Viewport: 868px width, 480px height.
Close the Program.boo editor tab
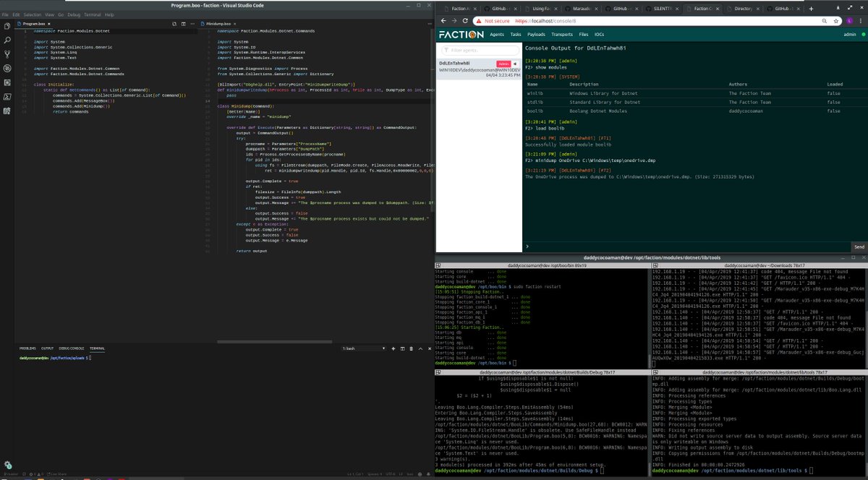(51, 23)
